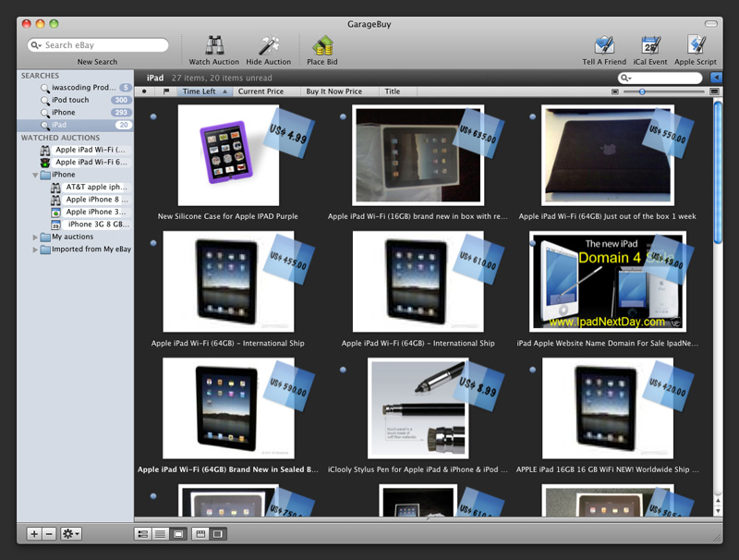Image resolution: width=739 pixels, height=560 pixels.
Task: Select the iPhone saved search with 293 items
Action: click(x=76, y=112)
